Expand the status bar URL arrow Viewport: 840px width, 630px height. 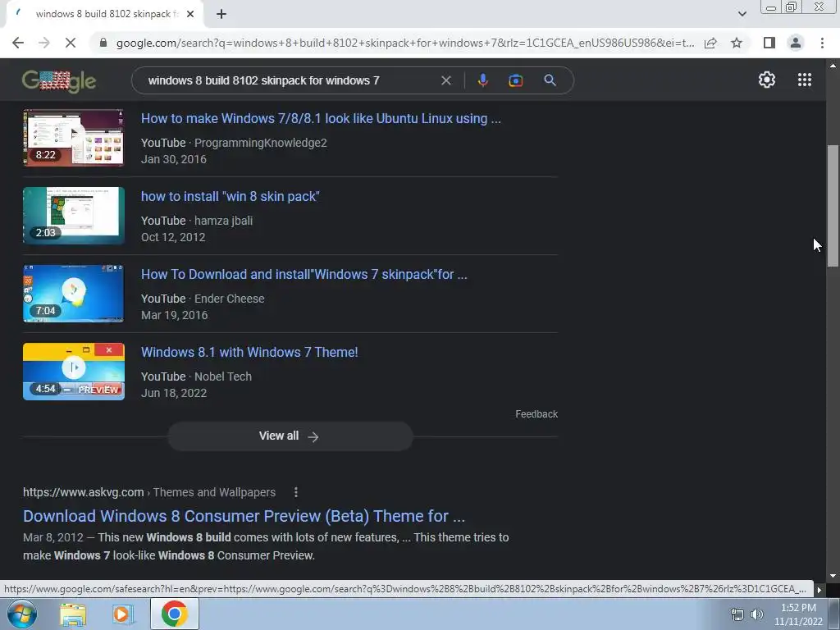pos(819,590)
